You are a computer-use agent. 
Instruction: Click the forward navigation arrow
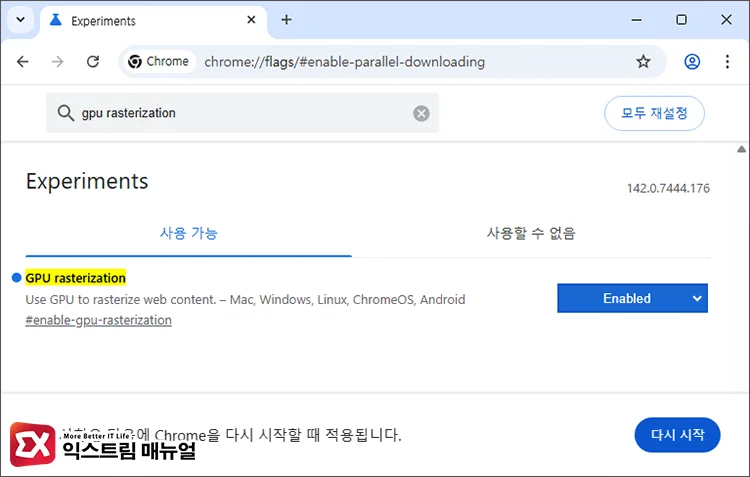(x=57, y=62)
